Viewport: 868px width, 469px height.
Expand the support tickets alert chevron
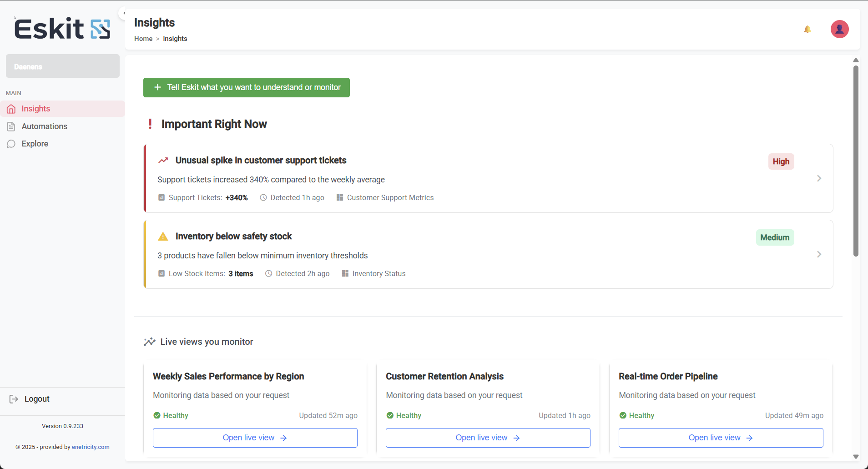click(819, 178)
